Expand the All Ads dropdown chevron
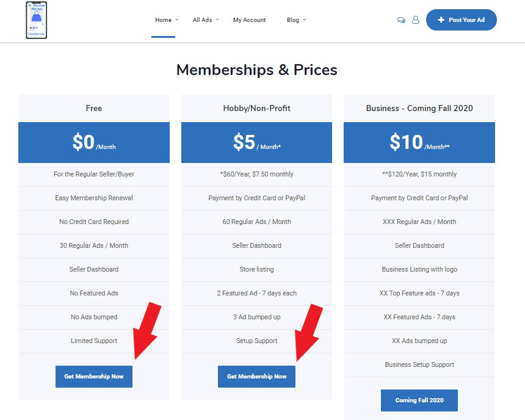Image resolution: width=525 pixels, height=420 pixels. click(217, 20)
